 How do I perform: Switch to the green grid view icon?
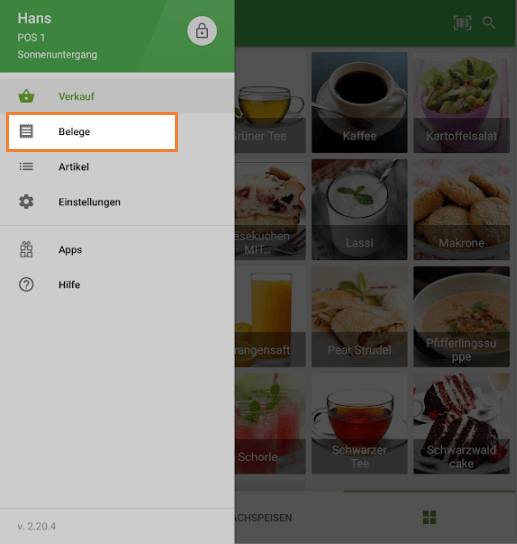430,517
